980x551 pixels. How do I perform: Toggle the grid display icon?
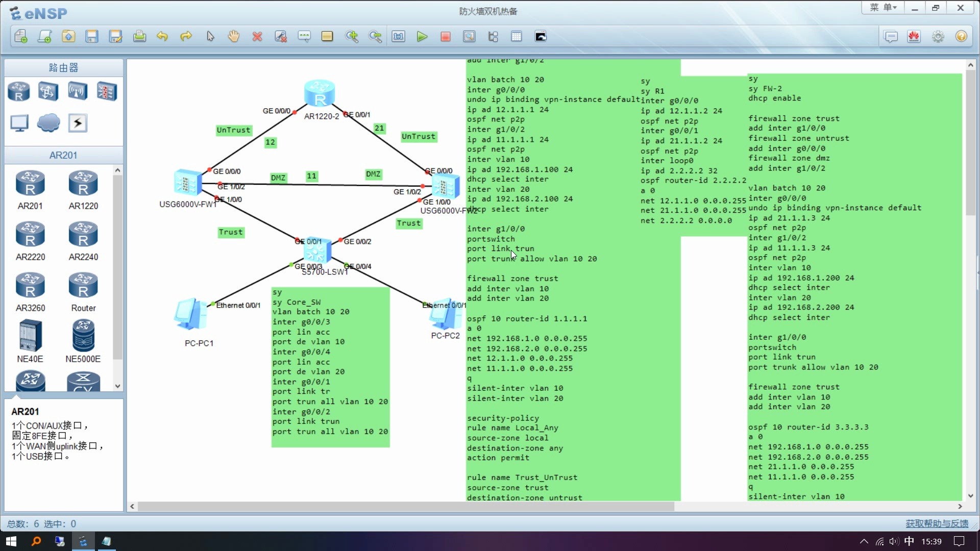click(517, 36)
